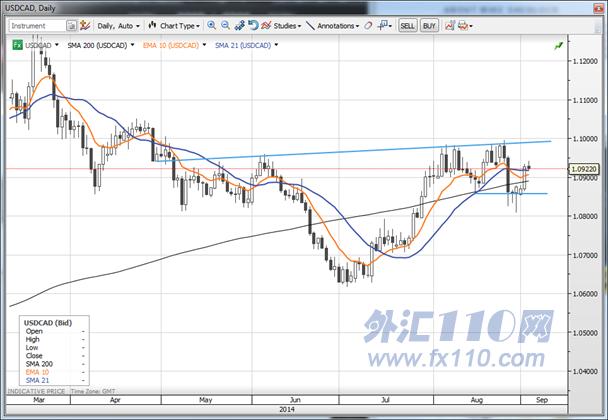Click the crosshair data cursor icon
This screenshot has width=608, height=420.
click(x=239, y=26)
